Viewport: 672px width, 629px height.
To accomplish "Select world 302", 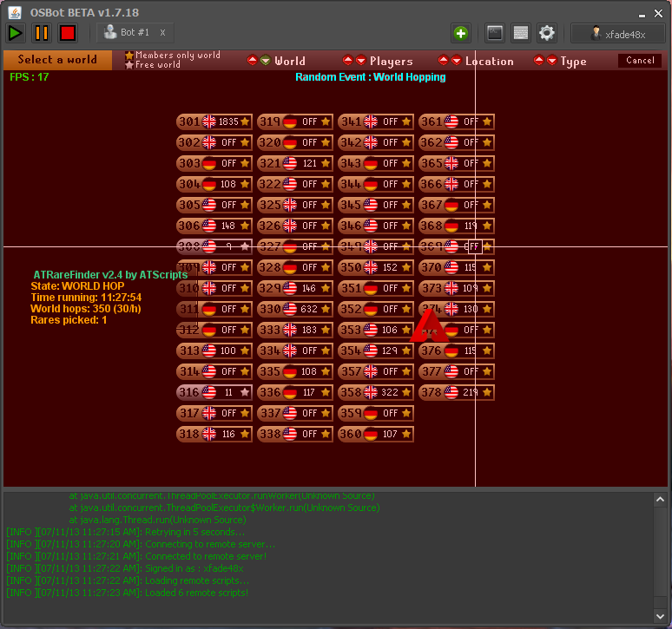I will coord(214,142).
